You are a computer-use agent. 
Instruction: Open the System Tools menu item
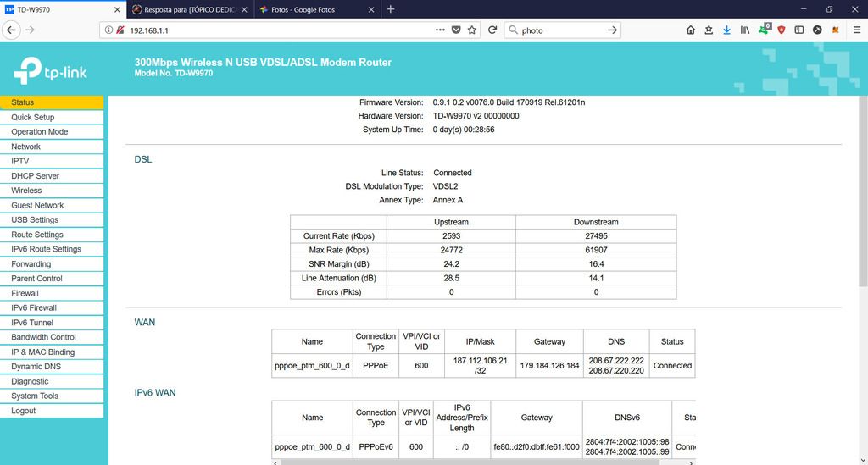tap(35, 396)
